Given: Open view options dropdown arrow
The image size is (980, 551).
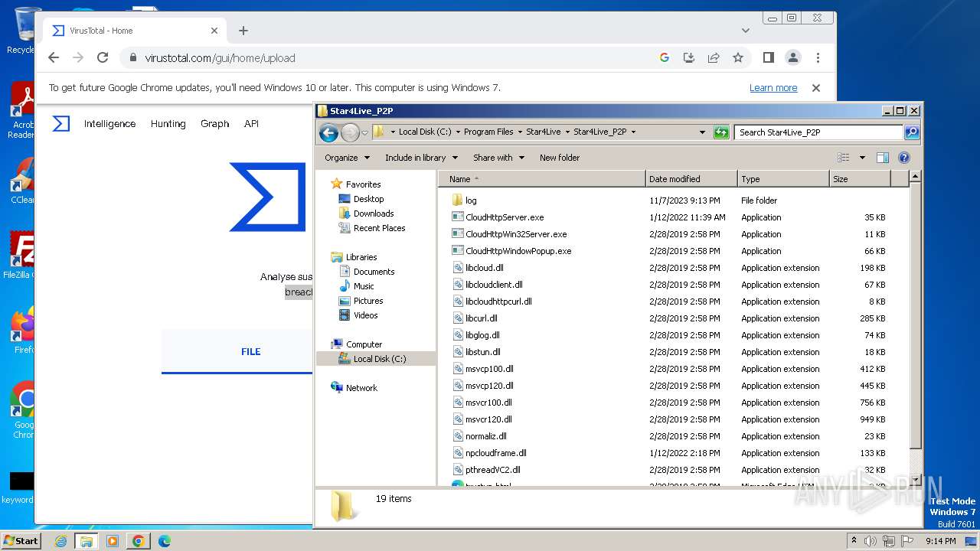Looking at the screenshot, I should 861,158.
